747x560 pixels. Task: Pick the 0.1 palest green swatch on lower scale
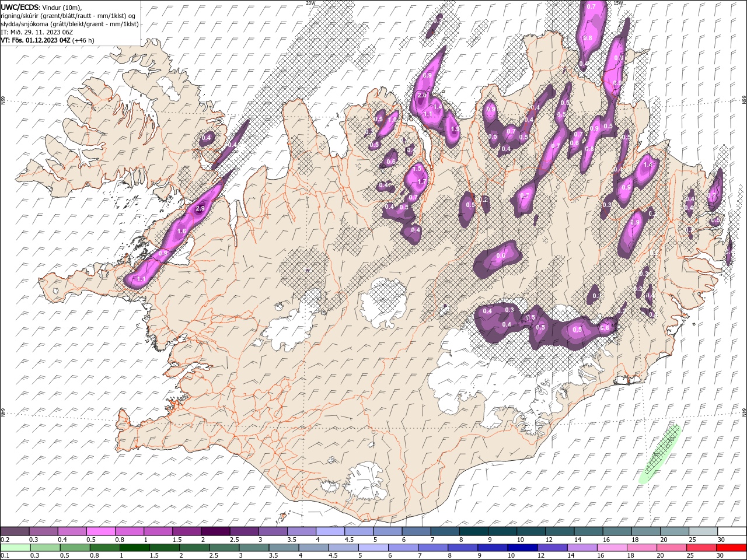(15, 548)
